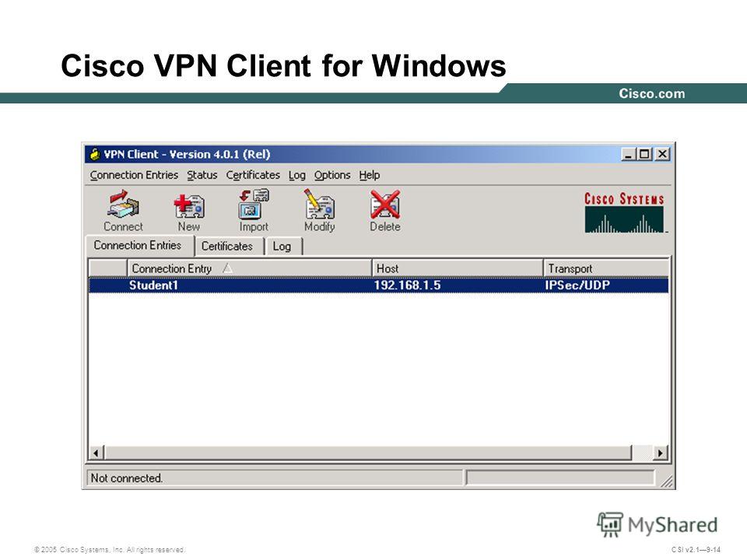The image size is (747, 560).
Task: Click the Cisco Systems logo
Action: point(624,212)
